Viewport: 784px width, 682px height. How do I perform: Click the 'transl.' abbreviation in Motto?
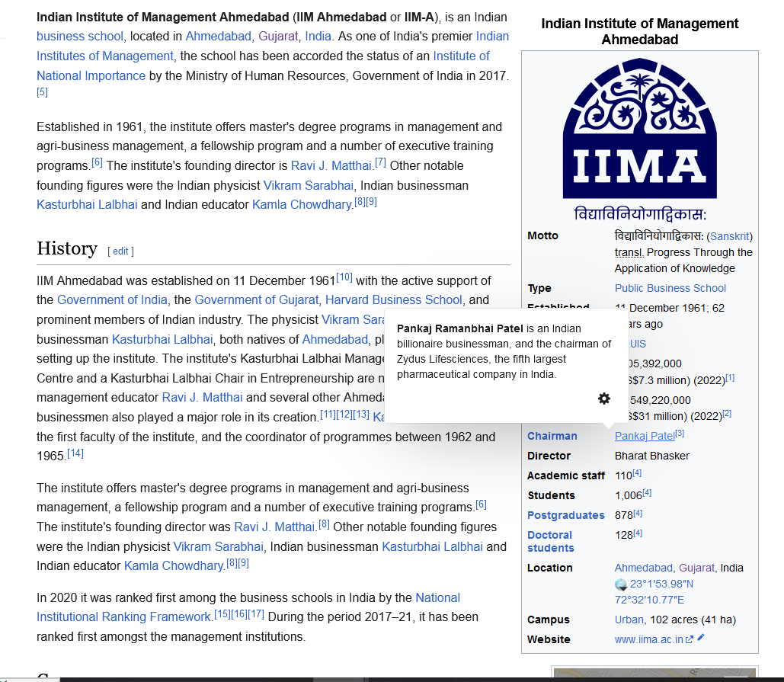coord(629,252)
